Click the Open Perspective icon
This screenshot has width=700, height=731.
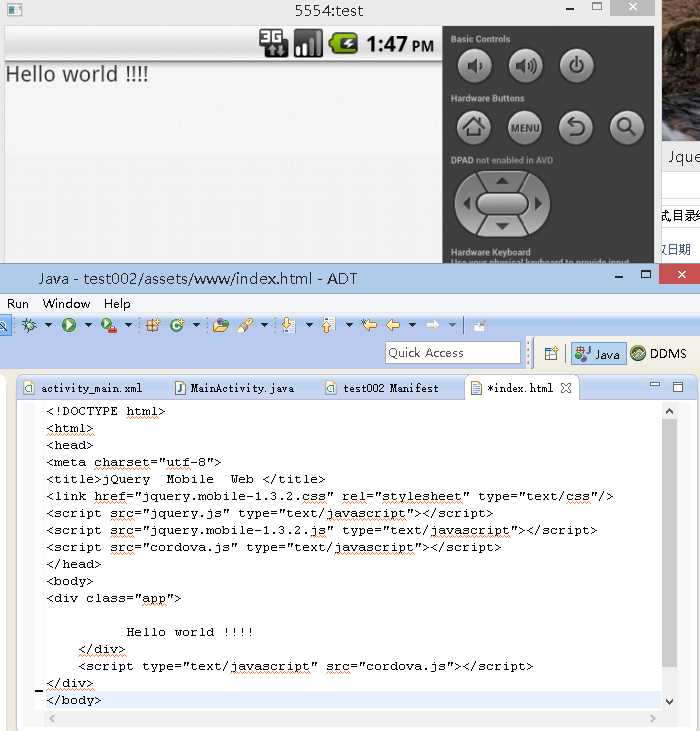[551, 353]
